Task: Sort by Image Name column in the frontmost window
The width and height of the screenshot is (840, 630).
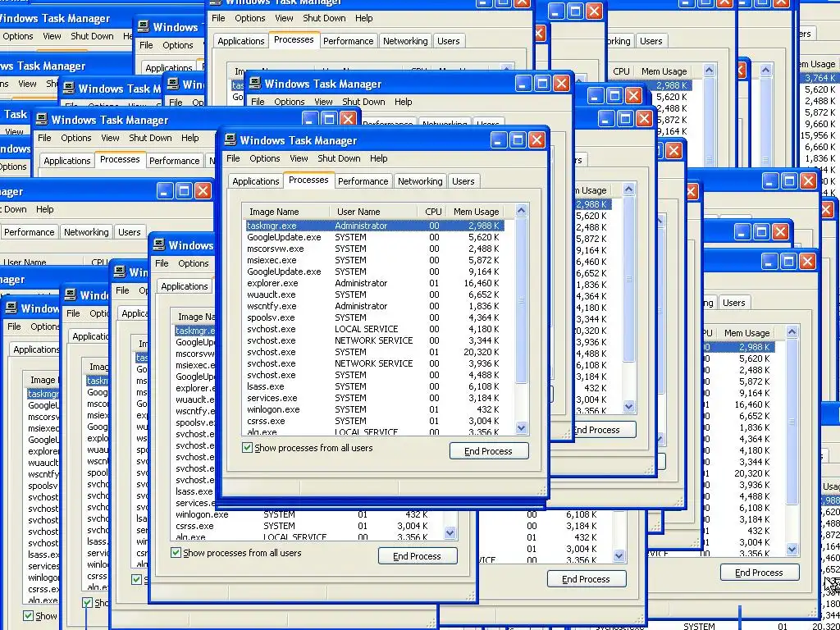Action: click(286, 212)
